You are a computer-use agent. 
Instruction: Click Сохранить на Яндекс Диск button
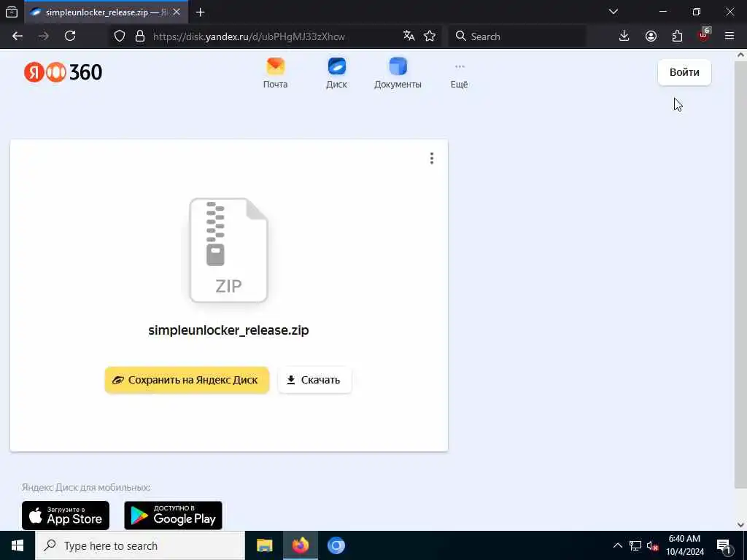point(187,380)
